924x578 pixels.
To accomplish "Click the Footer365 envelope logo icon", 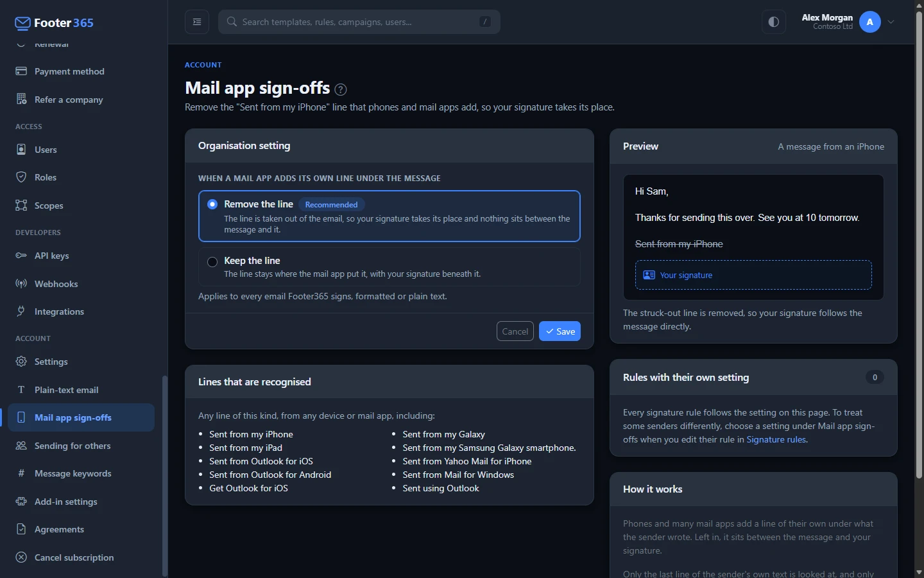I will pos(22,23).
